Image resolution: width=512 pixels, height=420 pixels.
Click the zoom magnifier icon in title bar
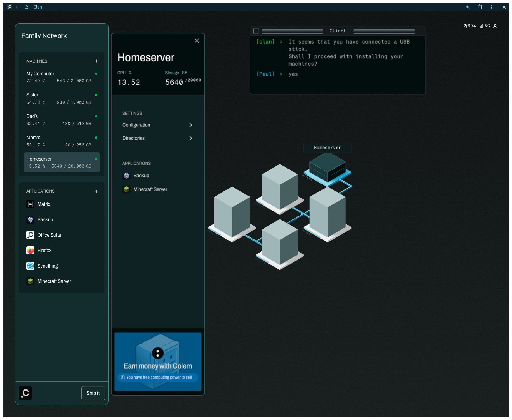pyautogui.click(x=468, y=7)
